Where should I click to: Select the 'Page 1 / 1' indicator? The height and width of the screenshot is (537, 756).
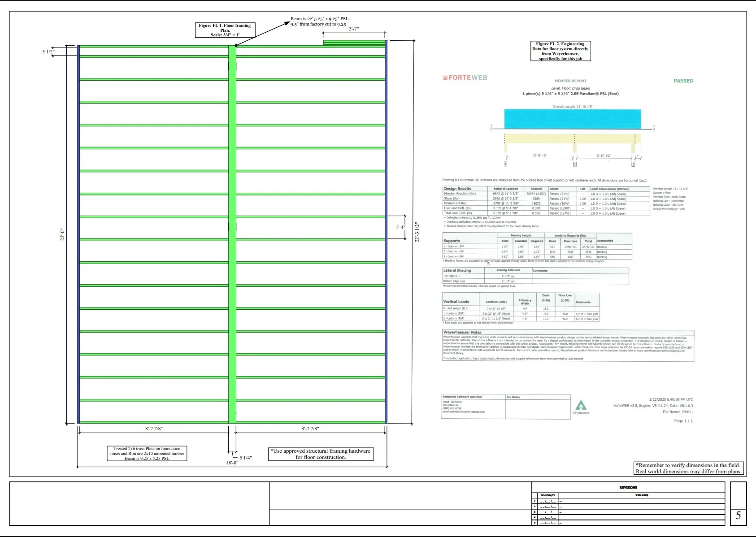[x=683, y=421]
